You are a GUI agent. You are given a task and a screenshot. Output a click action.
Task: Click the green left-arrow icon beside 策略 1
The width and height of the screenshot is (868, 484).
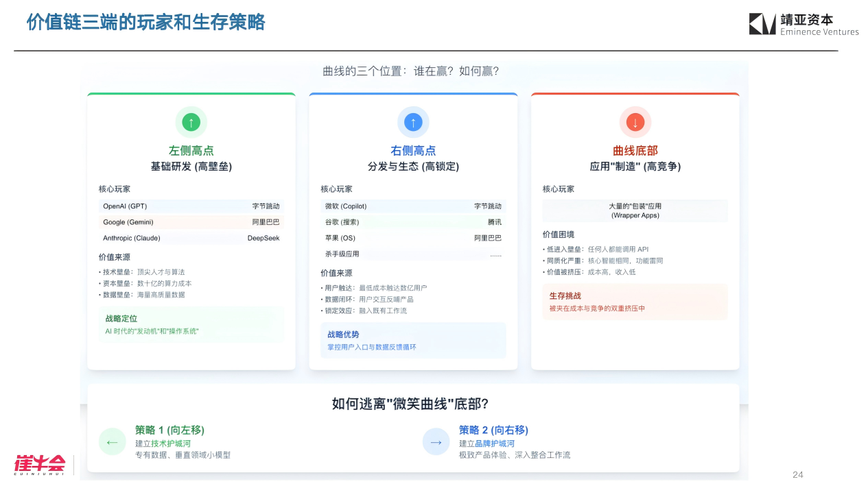click(x=113, y=442)
